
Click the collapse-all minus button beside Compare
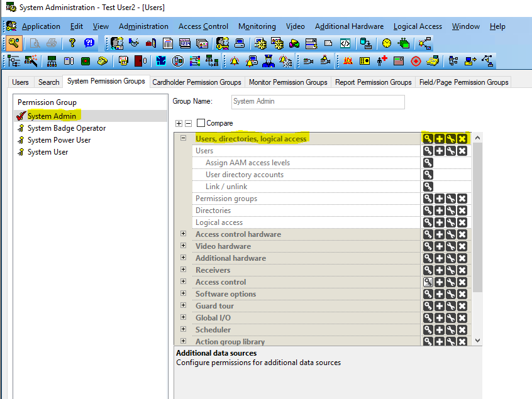pos(188,123)
